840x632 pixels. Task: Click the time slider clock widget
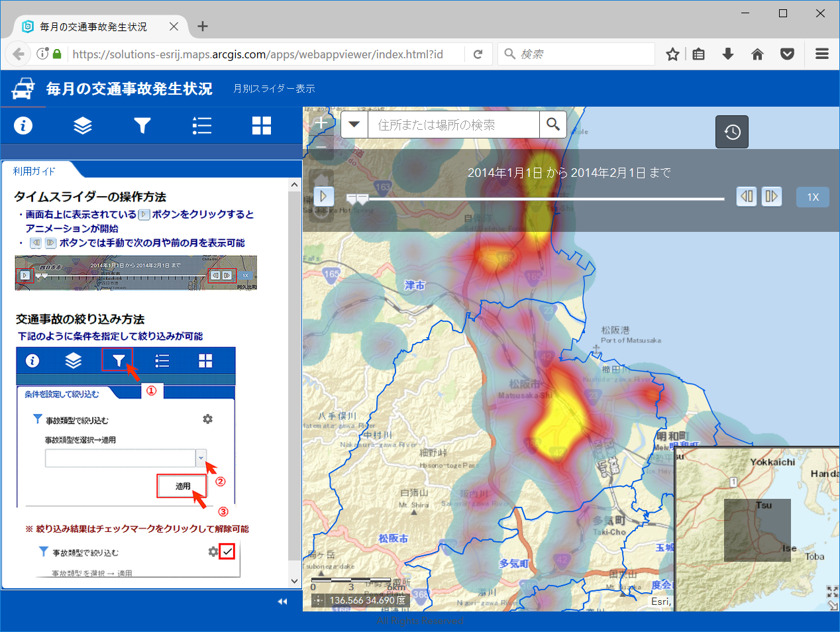pyautogui.click(x=732, y=132)
